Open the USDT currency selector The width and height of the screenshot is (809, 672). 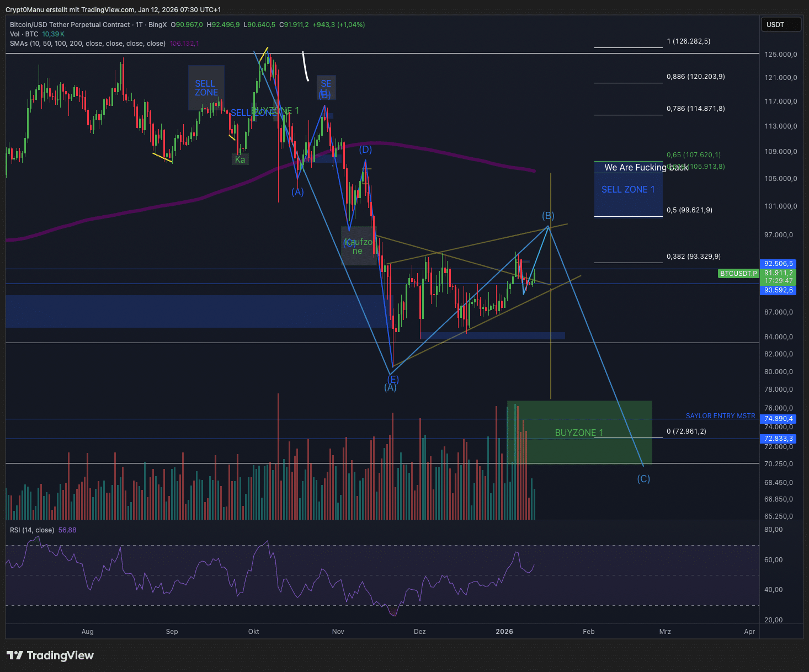click(x=780, y=25)
